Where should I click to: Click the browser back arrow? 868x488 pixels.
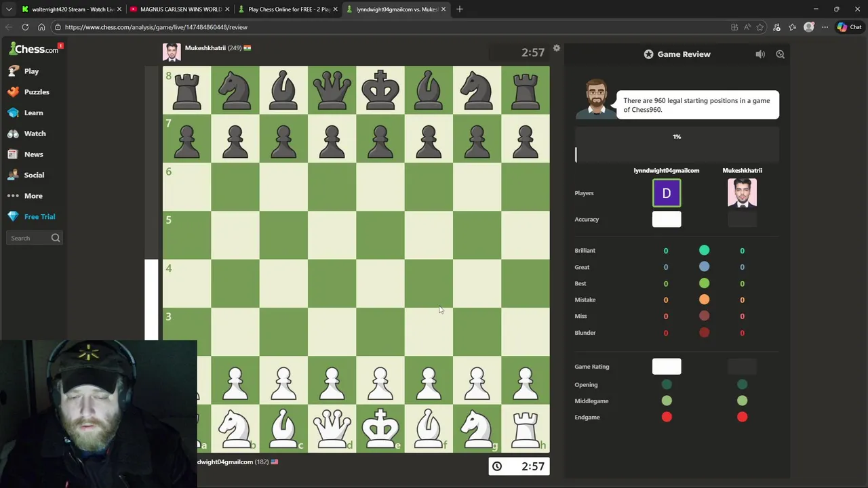click(x=9, y=27)
